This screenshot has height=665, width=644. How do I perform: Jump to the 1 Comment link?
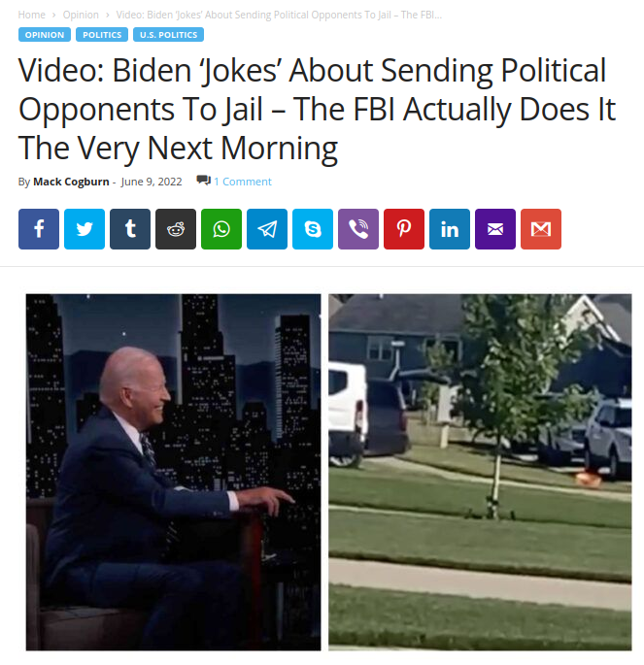(x=243, y=182)
